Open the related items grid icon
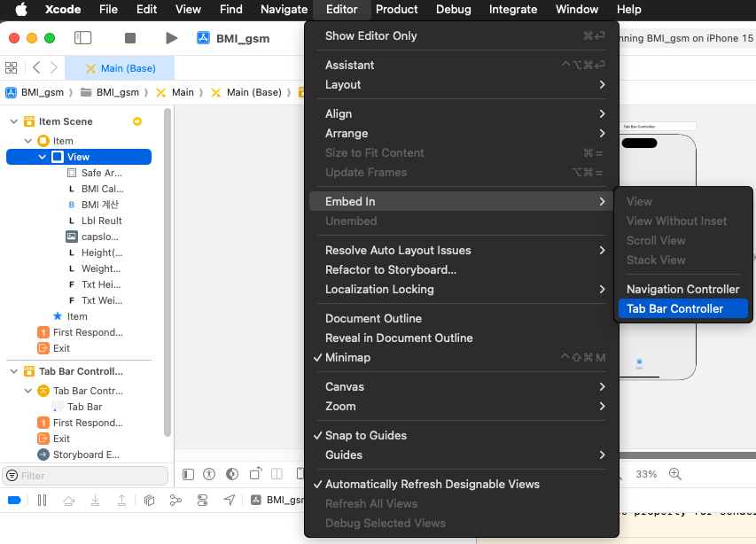This screenshot has width=756, height=544. pyautogui.click(x=12, y=68)
